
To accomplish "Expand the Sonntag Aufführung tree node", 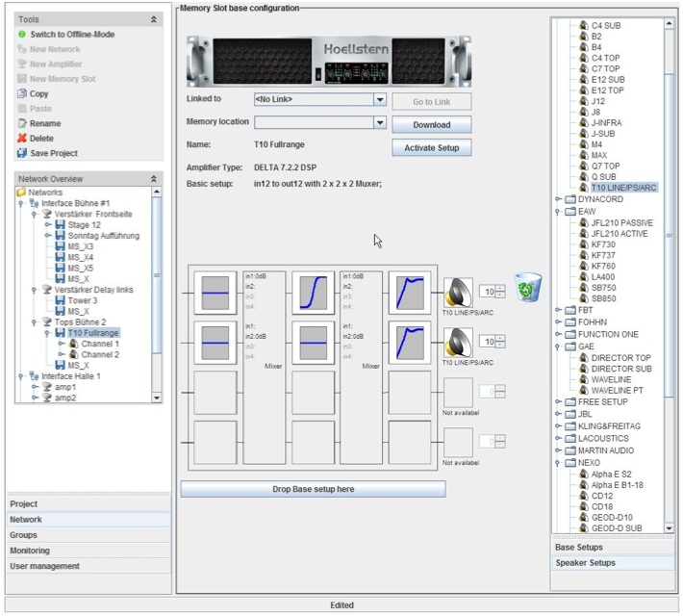I will [47, 236].
